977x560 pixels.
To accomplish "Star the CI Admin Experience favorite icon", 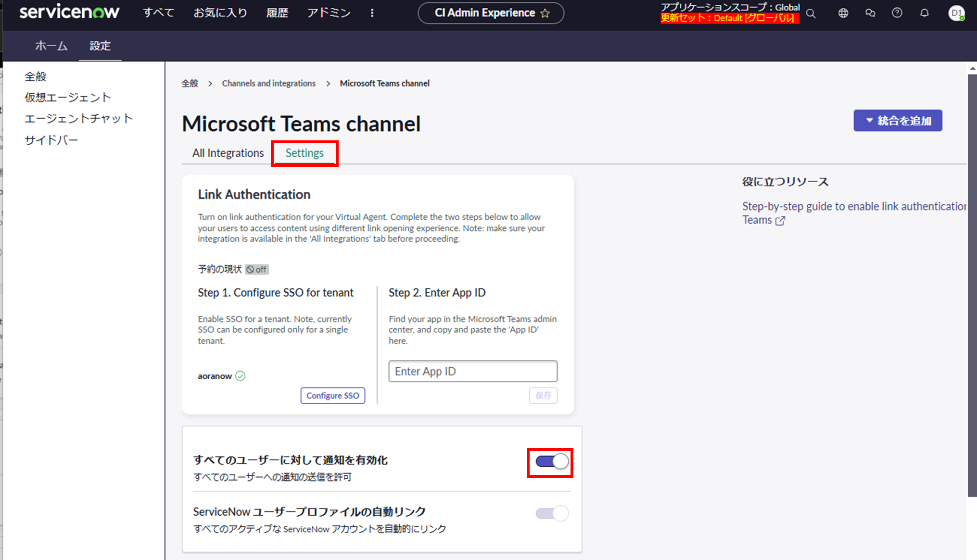I will click(x=545, y=13).
